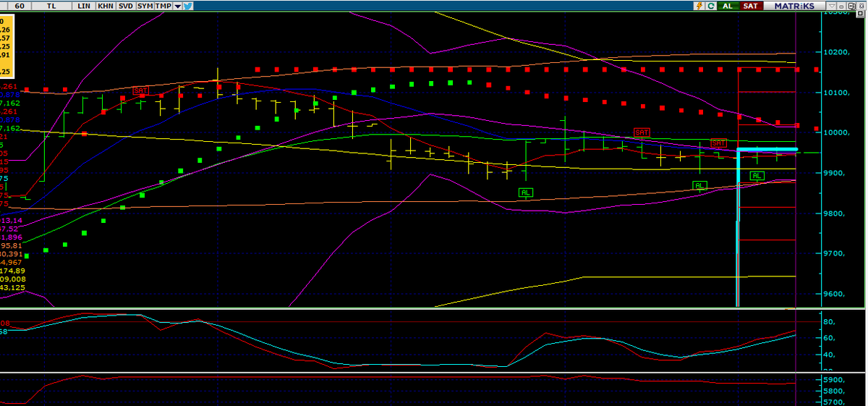868x406 pixels.
Task: Click the 5900 label on the bottom panel axis
Action: pos(835,380)
